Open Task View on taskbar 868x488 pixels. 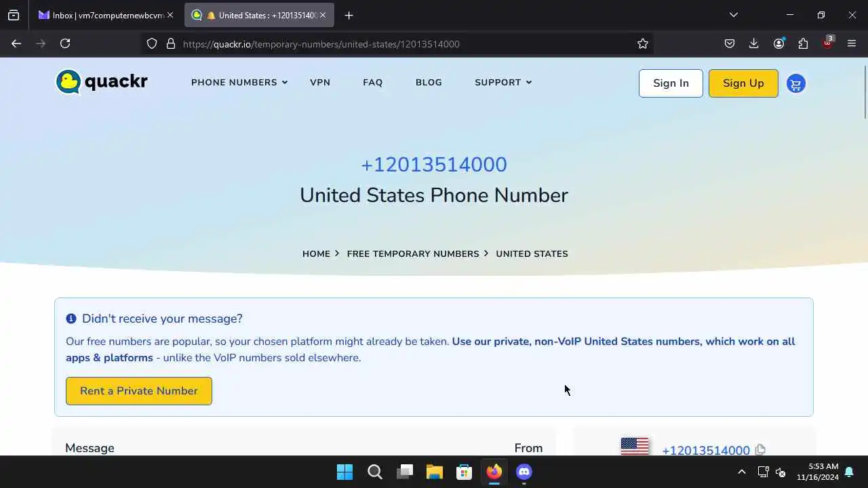pyautogui.click(x=405, y=472)
